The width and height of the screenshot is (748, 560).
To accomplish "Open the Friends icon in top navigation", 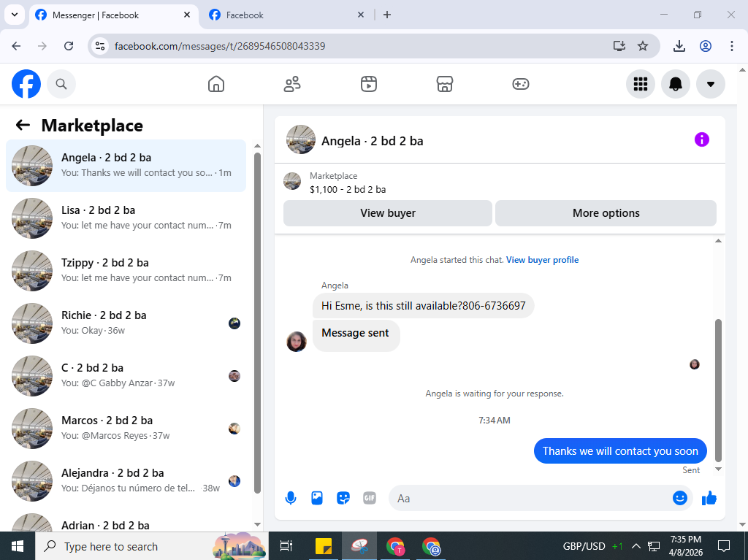I will pos(292,84).
